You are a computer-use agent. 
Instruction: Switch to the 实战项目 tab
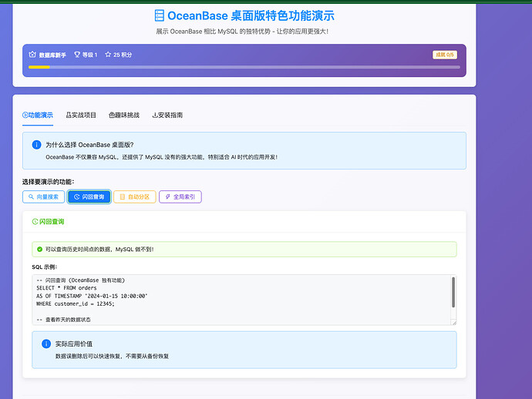81,116
